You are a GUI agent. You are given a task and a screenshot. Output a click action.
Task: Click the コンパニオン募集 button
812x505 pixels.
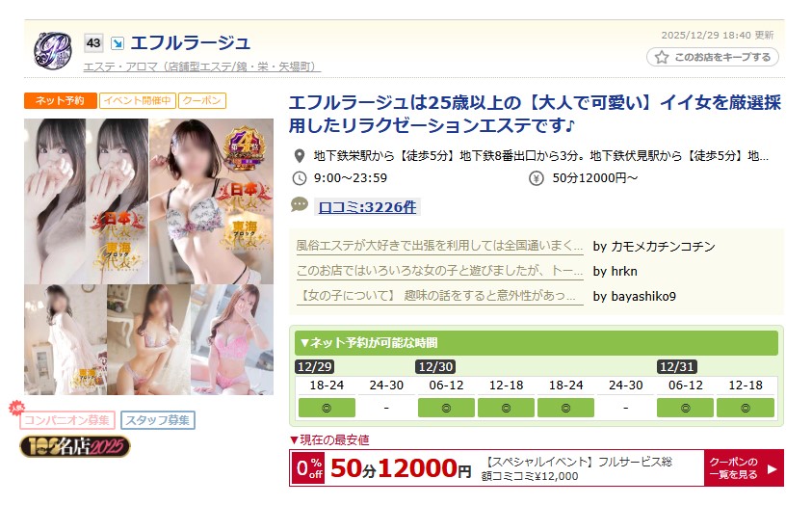(x=67, y=420)
